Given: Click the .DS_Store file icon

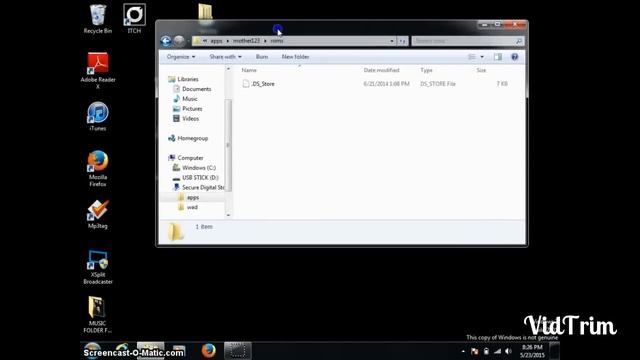Looking at the screenshot, I should click(x=246, y=84).
